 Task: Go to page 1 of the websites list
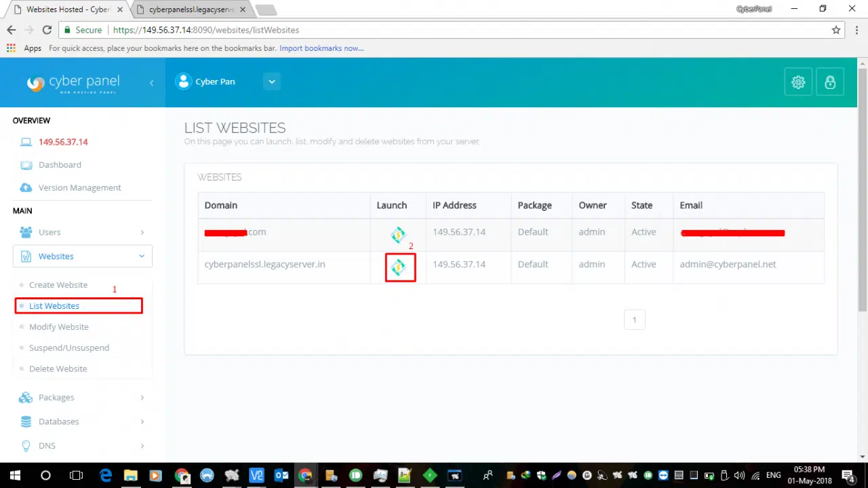tap(635, 320)
